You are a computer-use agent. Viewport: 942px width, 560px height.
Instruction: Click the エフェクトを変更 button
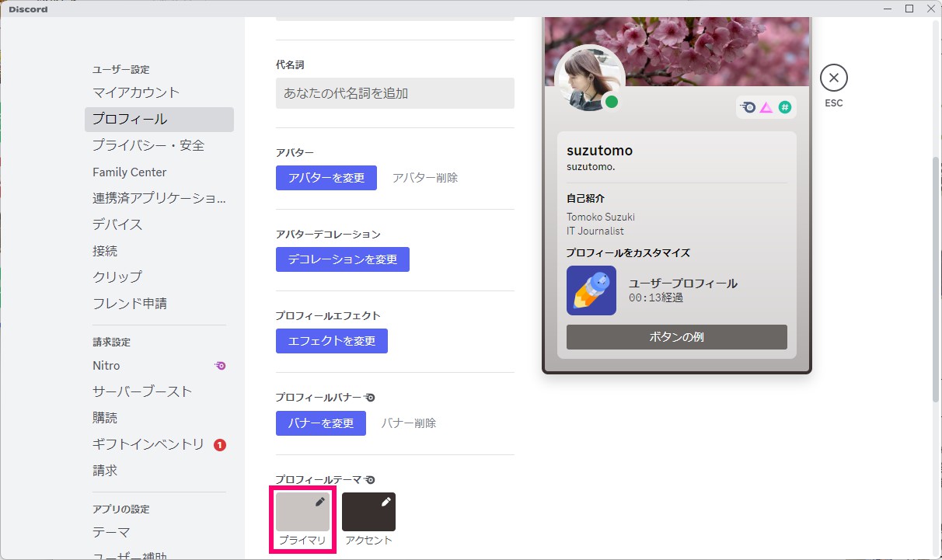[331, 340]
